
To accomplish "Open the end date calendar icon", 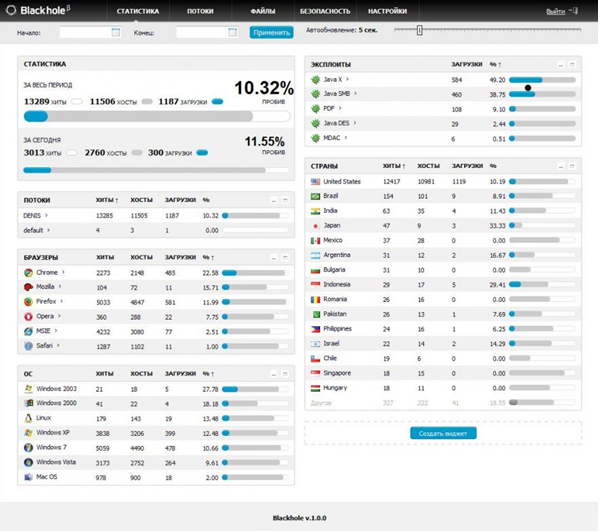I will [x=232, y=33].
